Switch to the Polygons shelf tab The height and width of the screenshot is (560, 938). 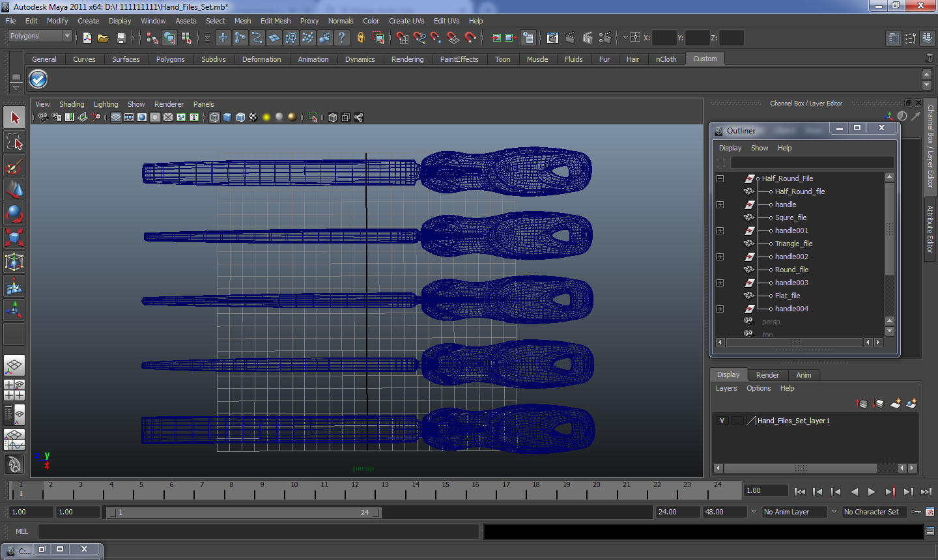(170, 59)
